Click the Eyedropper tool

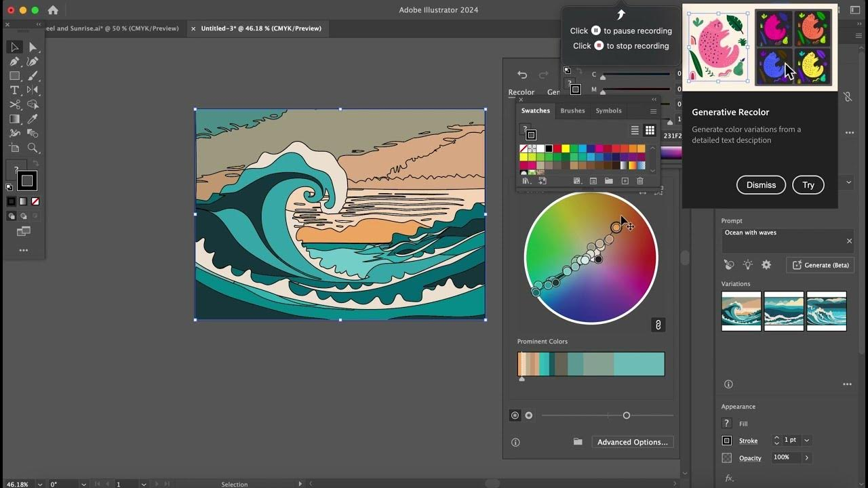pyautogui.click(x=32, y=119)
